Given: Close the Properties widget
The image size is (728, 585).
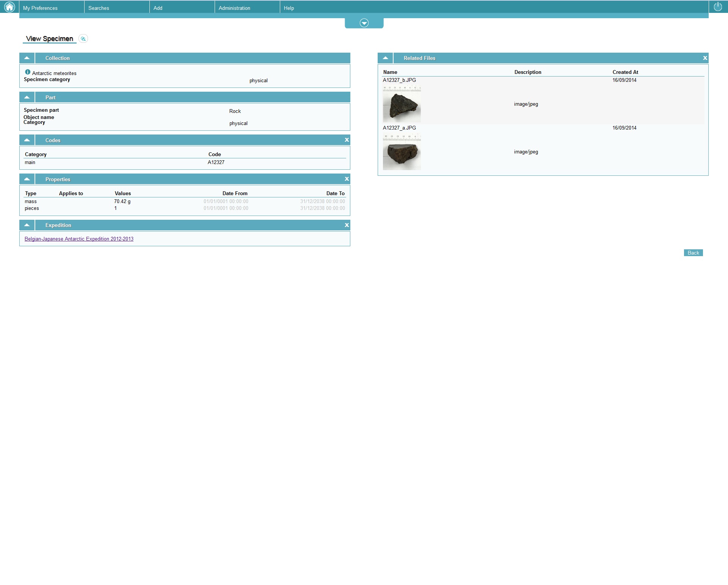Looking at the screenshot, I should (x=347, y=179).
